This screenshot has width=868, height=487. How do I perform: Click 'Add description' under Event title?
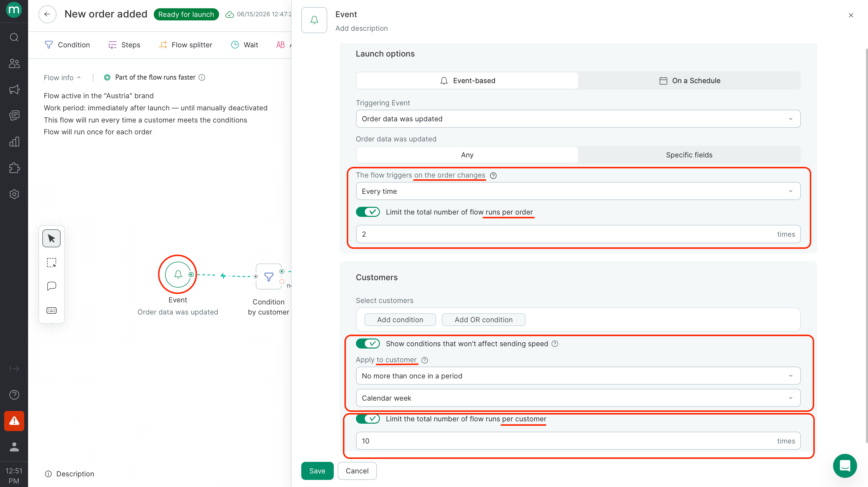[x=362, y=28]
